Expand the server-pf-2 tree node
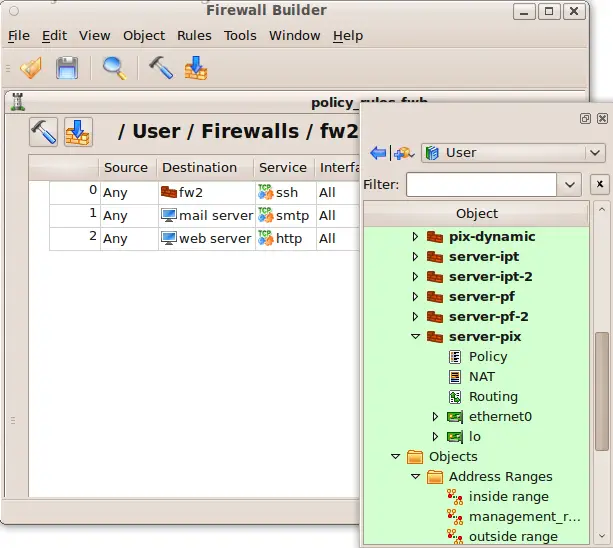The width and height of the screenshot is (613, 548). pos(415,317)
